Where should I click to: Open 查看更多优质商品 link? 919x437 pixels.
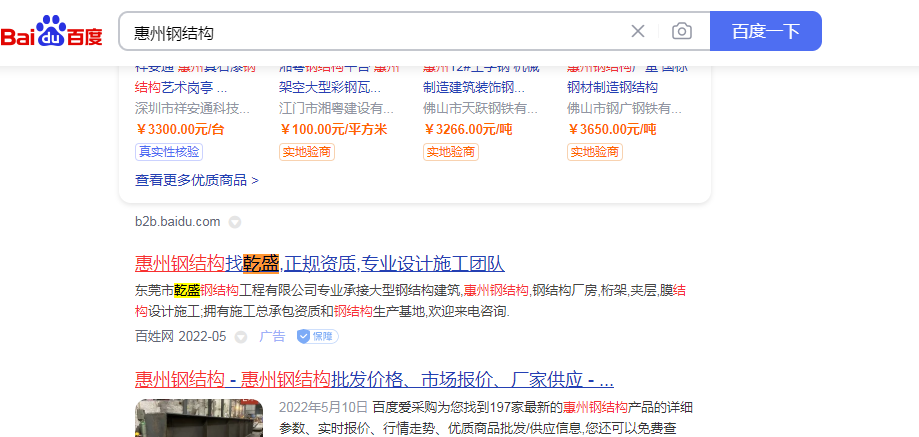[197, 180]
